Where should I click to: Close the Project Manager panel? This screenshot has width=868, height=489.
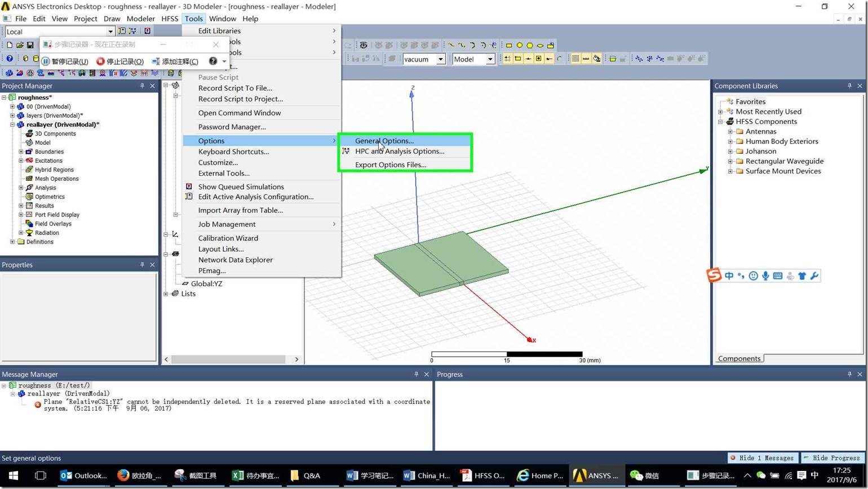[152, 86]
